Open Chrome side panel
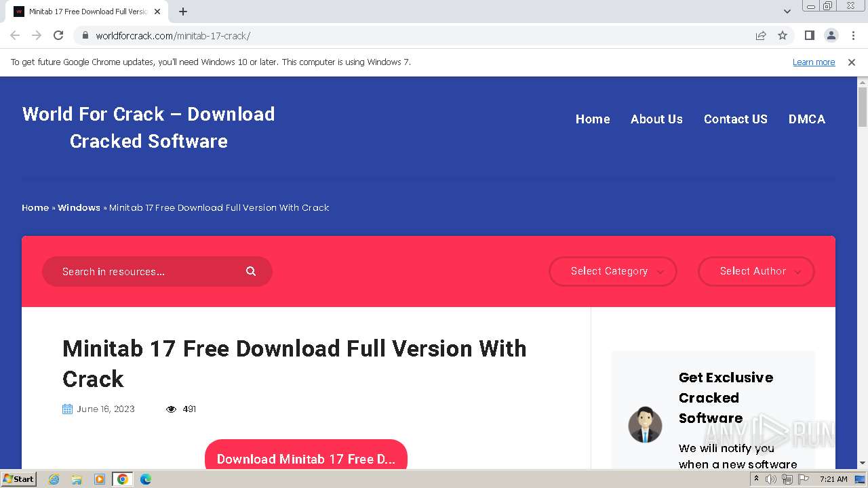The width and height of the screenshot is (868, 488). pyautogui.click(x=809, y=35)
